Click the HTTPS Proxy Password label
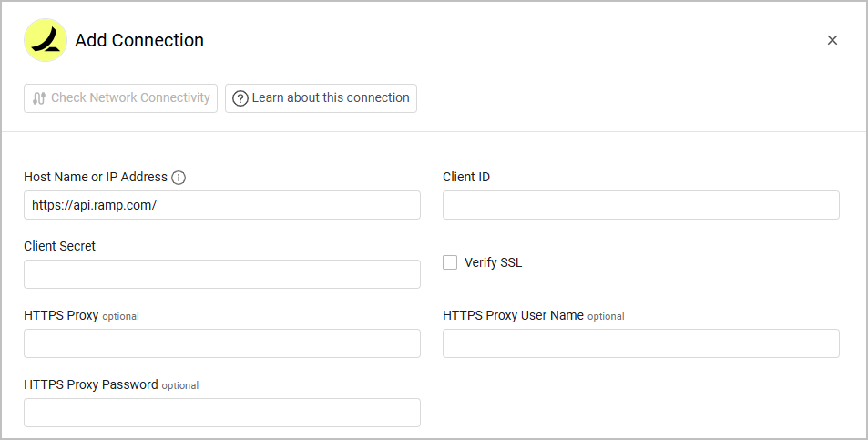Viewport: 868px width, 440px height. pos(91,384)
